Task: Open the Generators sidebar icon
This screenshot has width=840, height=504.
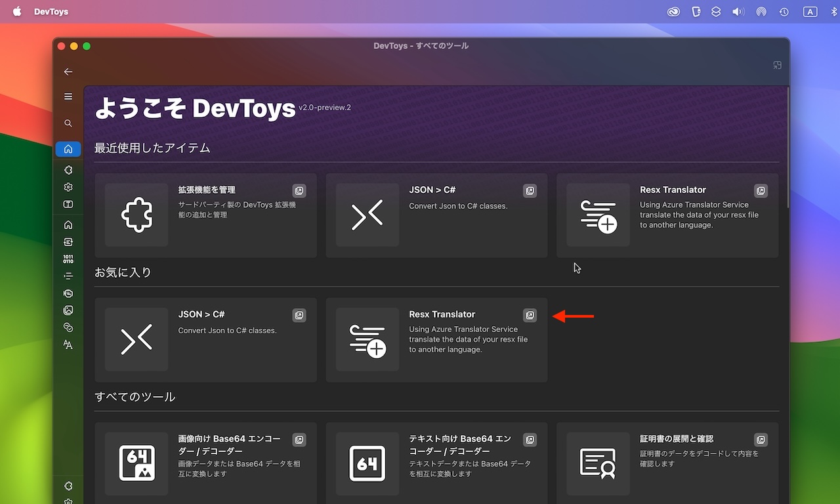Action: pyautogui.click(x=68, y=293)
